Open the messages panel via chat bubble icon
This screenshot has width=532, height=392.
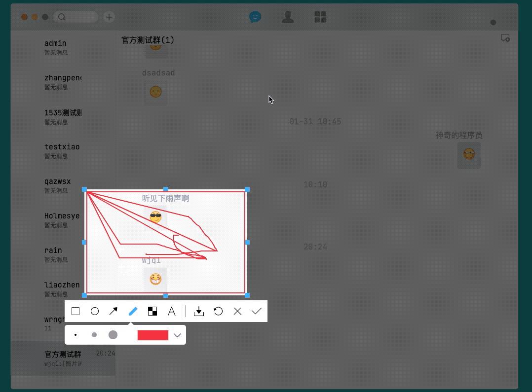[255, 17]
